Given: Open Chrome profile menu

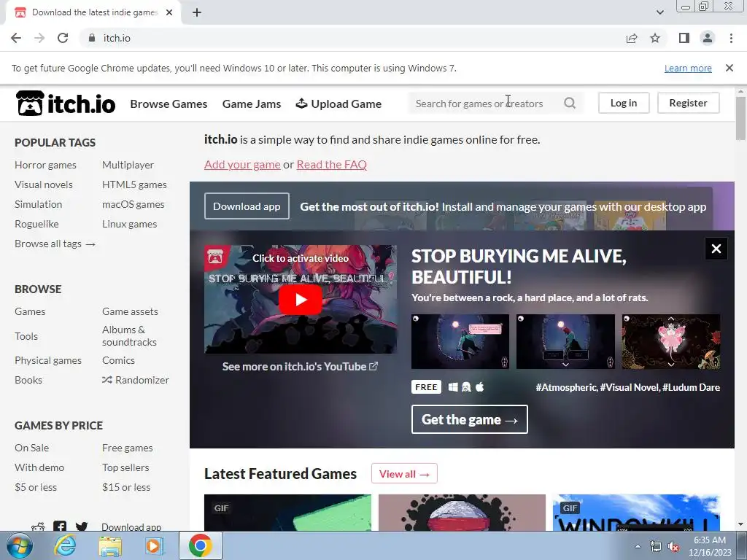Looking at the screenshot, I should pos(708,38).
